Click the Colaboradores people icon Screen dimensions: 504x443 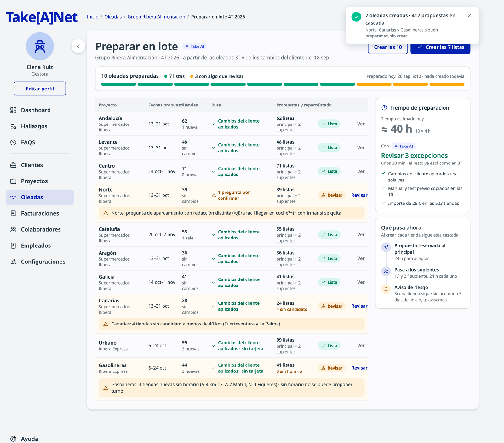point(13,229)
